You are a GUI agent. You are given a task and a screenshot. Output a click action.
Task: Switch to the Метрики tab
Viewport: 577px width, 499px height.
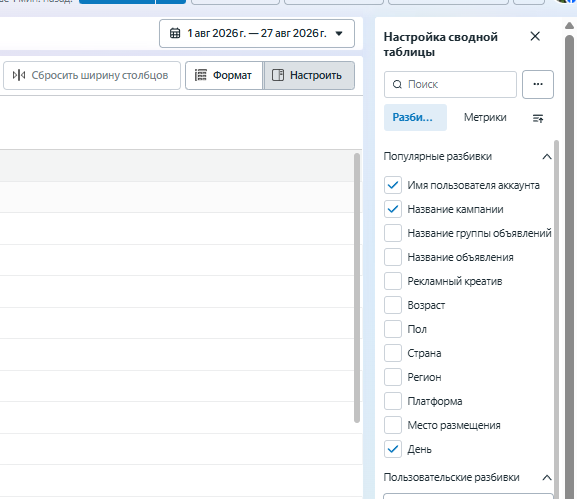[x=485, y=117]
